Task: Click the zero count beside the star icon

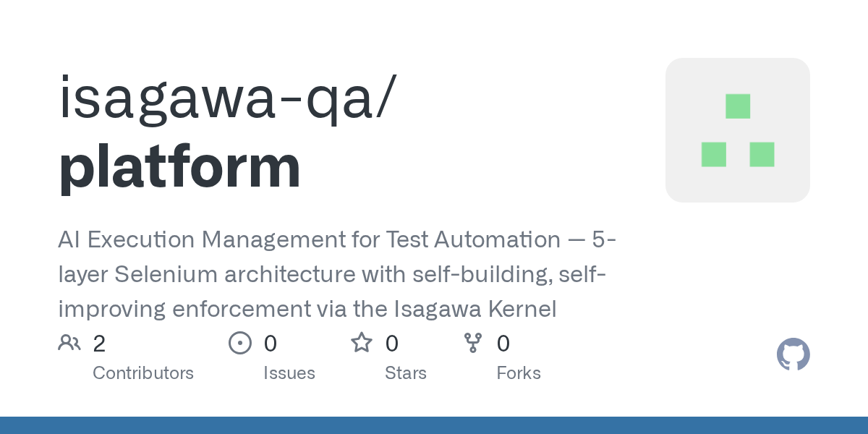Action: coord(391,344)
